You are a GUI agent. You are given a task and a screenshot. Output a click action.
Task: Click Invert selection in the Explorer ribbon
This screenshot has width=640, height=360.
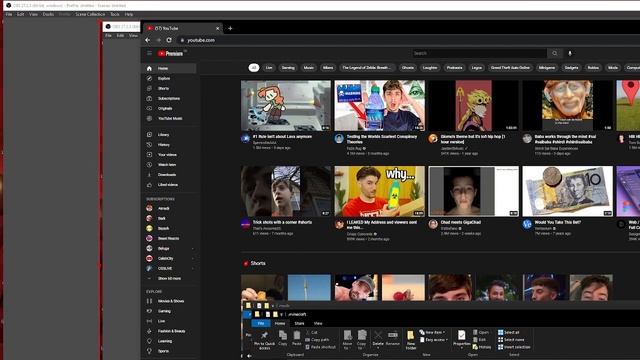514,347
